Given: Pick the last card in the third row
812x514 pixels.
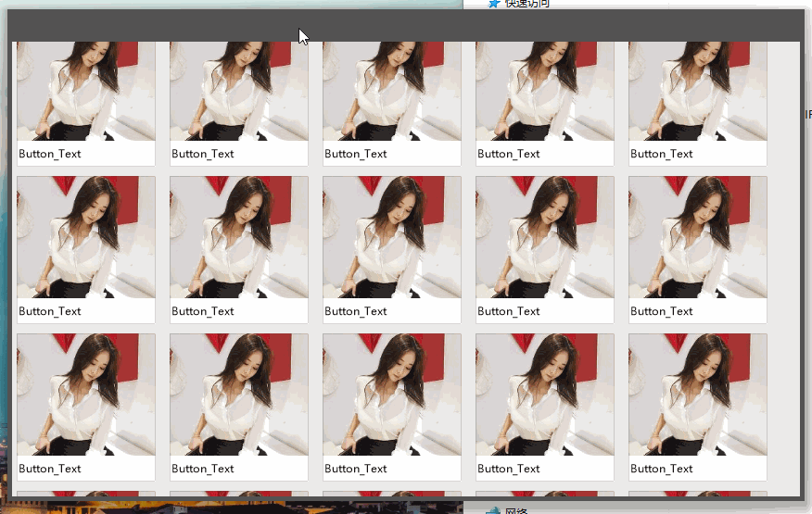Looking at the screenshot, I should pos(698,407).
